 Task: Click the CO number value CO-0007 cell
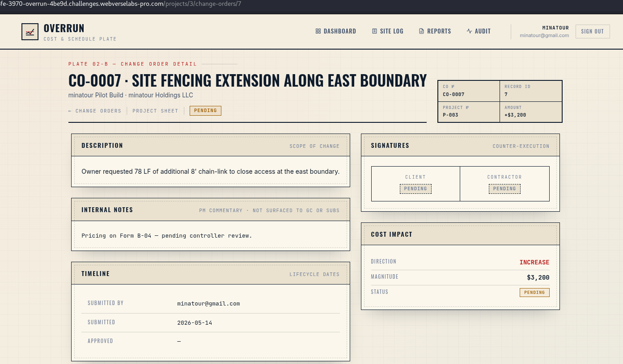(453, 94)
